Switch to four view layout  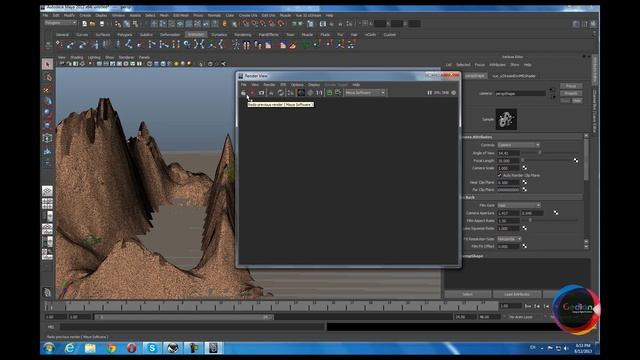pyautogui.click(x=47, y=203)
